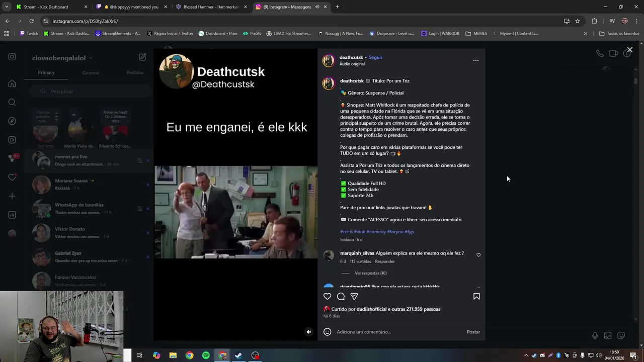Open Todos os favoritos folder

pos(619,34)
